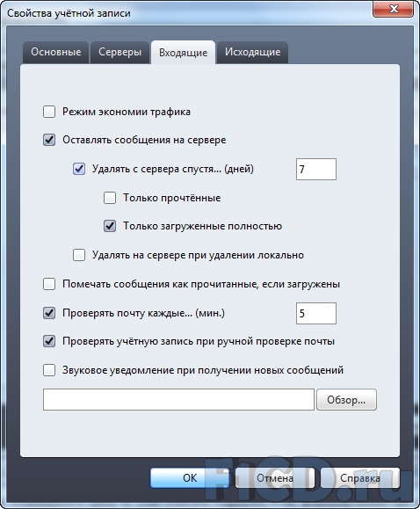The width and height of the screenshot is (420, 509).
Task: Toggle Проверять почту каждые checkbox
Action: [49, 313]
